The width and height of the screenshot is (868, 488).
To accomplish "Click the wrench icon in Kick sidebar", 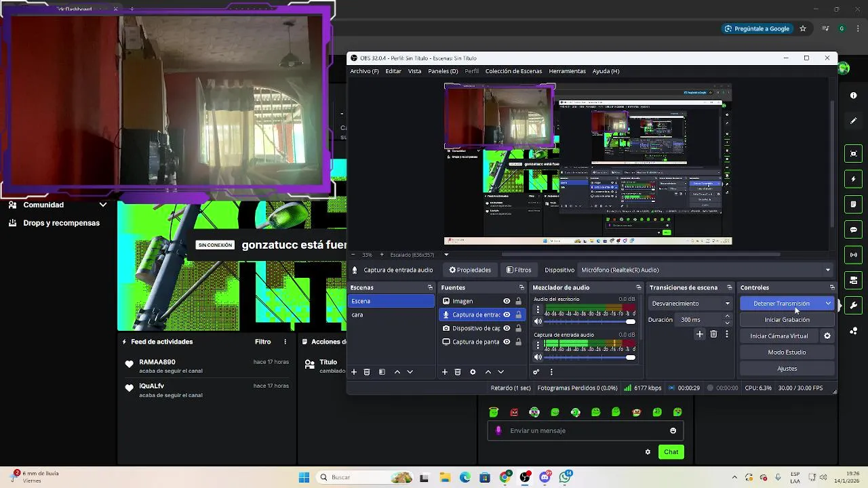I will pyautogui.click(x=853, y=306).
